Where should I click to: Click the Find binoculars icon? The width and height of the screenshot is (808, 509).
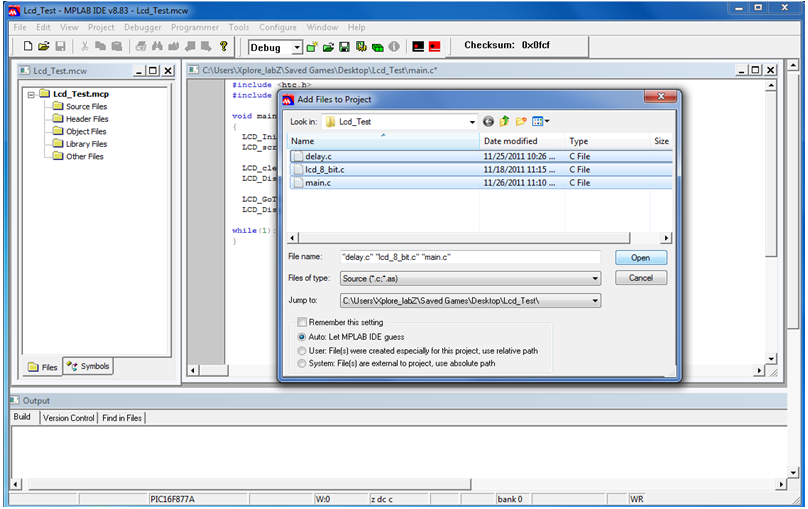point(157,46)
